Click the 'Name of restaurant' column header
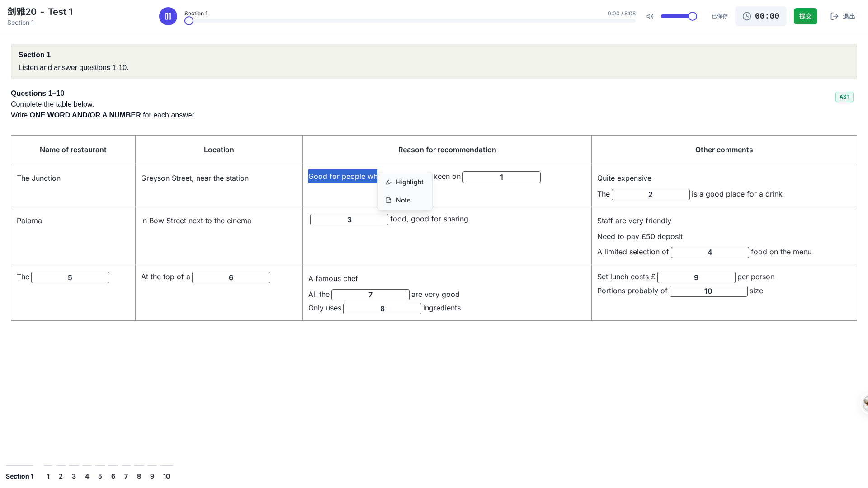Image resolution: width=868 pixels, height=488 pixels. tap(73, 150)
